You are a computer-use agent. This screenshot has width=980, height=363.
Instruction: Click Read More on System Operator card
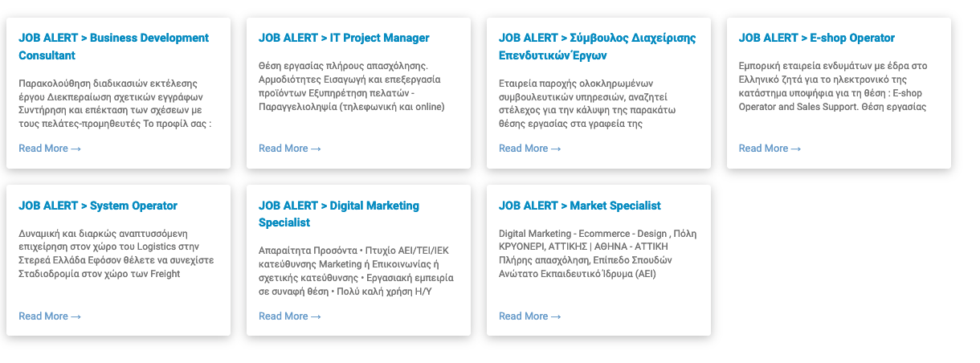[50, 316]
